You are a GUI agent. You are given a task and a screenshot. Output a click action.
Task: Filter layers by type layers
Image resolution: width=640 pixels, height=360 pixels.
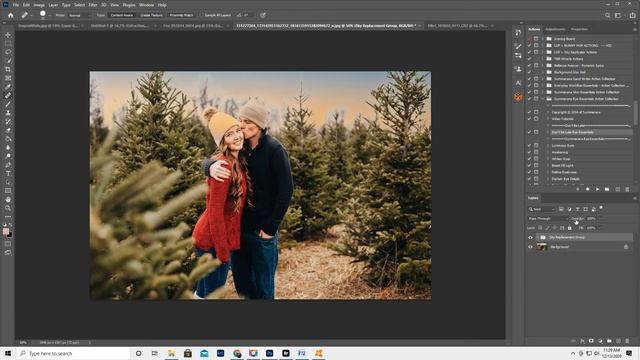tap(578, 209)
